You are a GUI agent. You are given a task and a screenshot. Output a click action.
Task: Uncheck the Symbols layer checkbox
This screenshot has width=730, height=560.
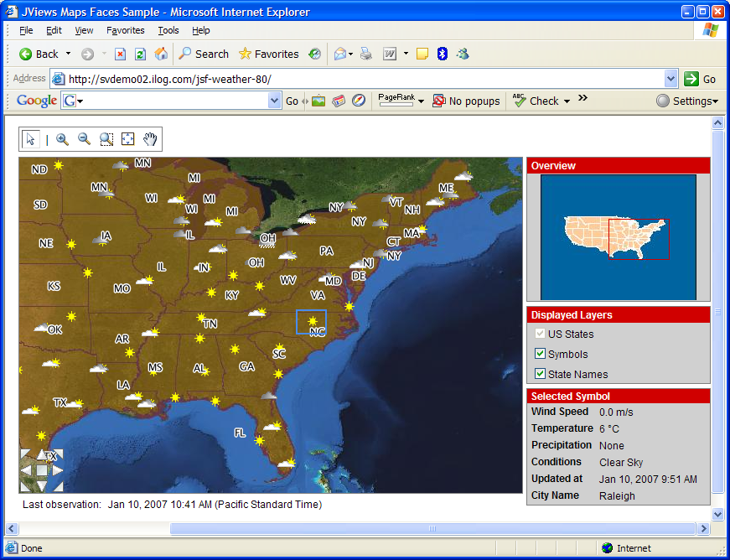(540, 354)
